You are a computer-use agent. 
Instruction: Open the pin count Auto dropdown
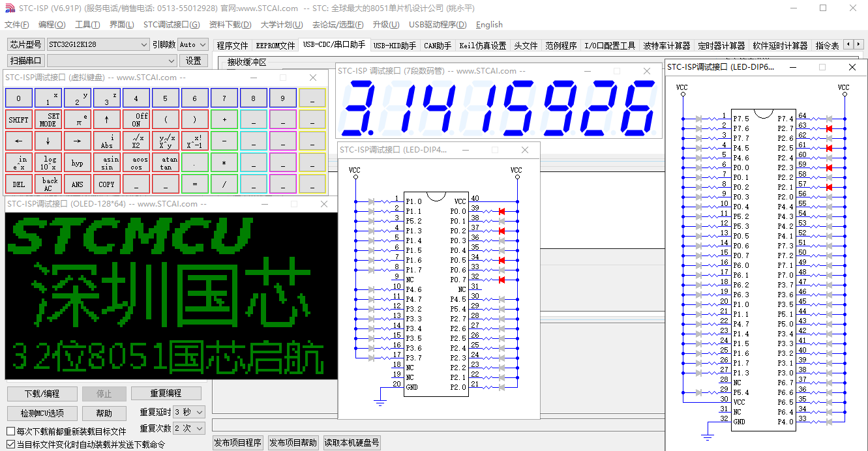[x=193, y=44]
